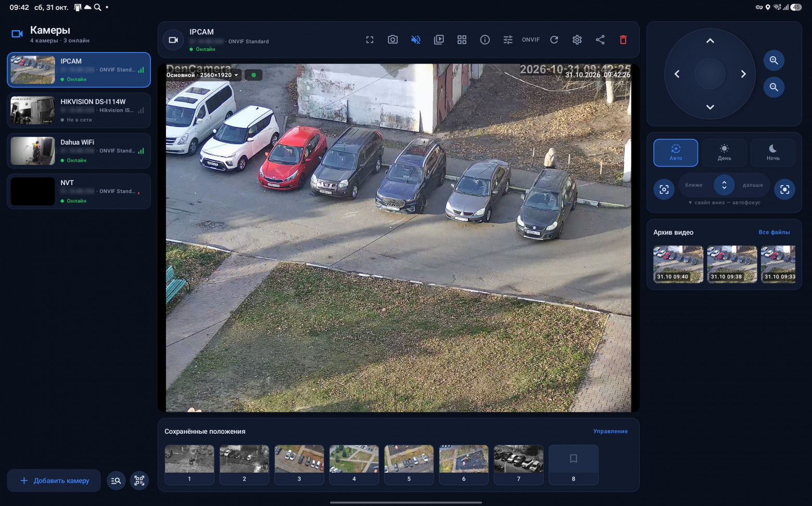The height and width of the screenshot is (506, 812).
Task: Show camera info icon
Action: [485, 40]
